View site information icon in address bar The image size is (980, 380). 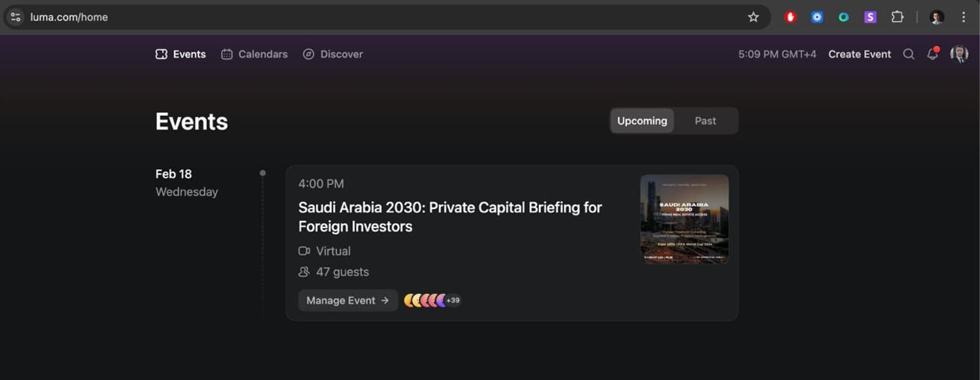(16, 17)
